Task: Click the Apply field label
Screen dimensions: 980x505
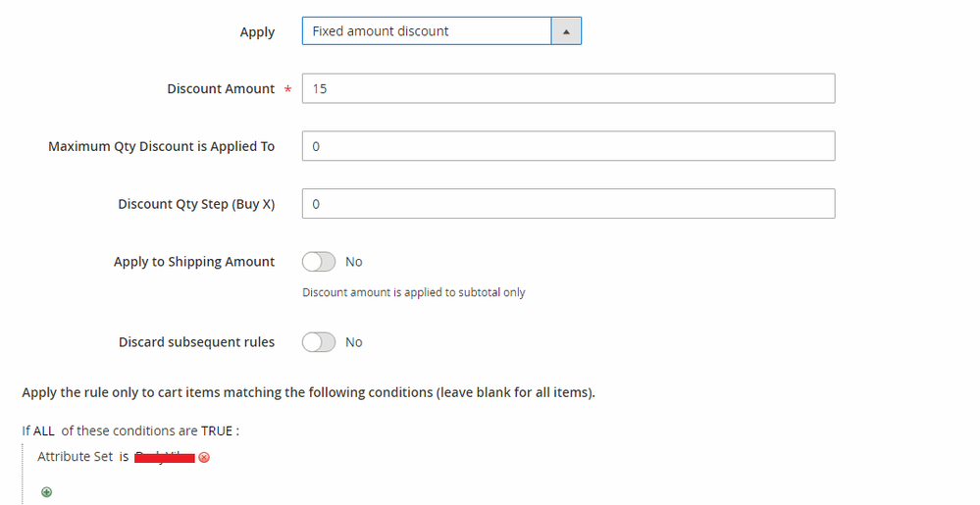Action: (257, 31)
